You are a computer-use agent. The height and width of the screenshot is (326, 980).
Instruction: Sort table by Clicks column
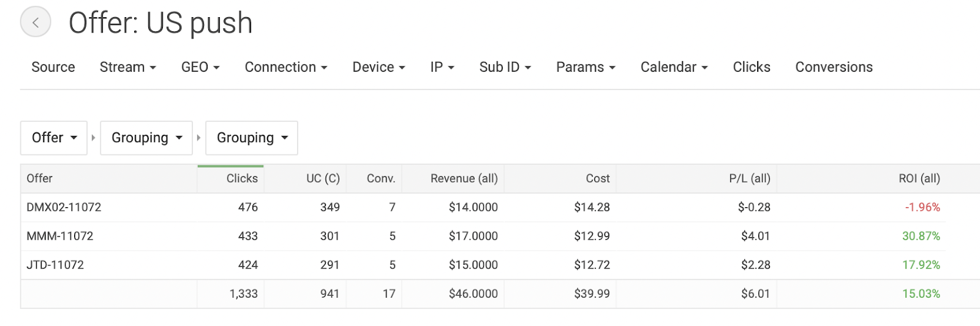(242, 179)
